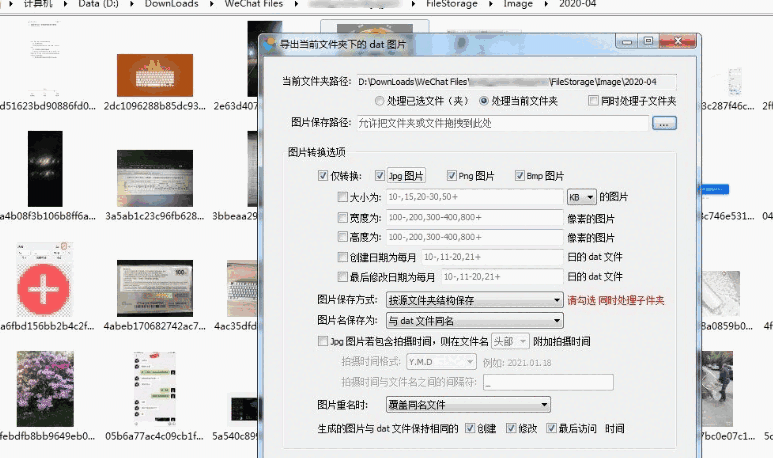This screenshot has height=458, width=773.
Task: Close the dat export dialog
Action: pyautogui.click(x=678, y=41)
